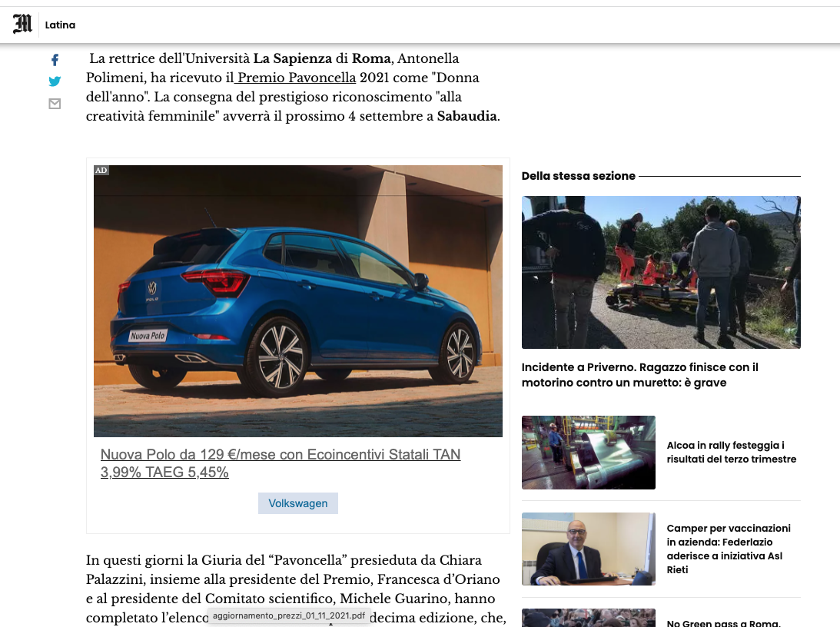
Task: Click the AD badge on car advert
Action: [x=101, y=171]
